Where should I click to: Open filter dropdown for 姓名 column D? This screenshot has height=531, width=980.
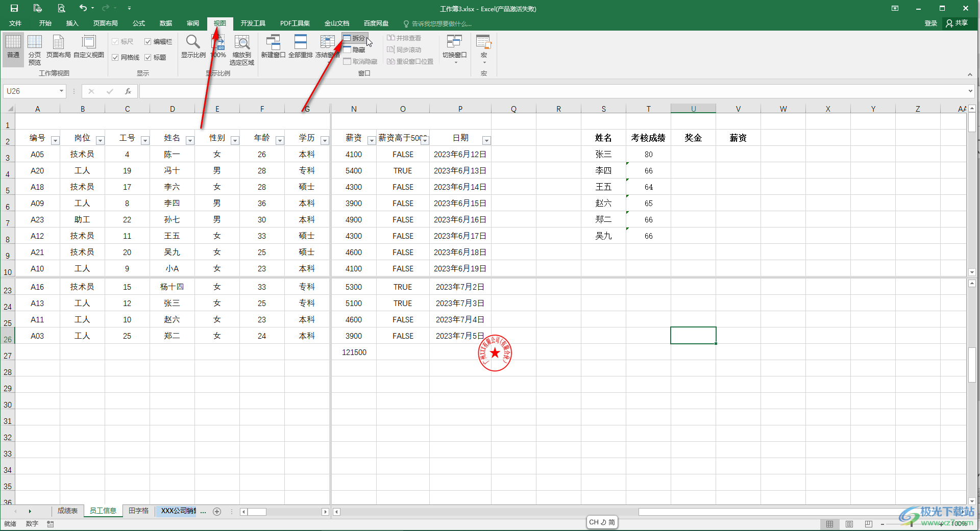[x=190, y=140]
